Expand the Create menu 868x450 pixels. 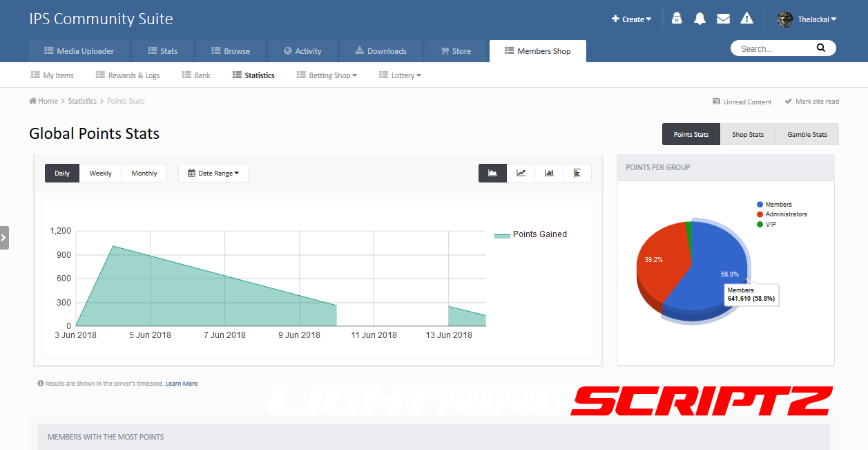coord(631,19)
